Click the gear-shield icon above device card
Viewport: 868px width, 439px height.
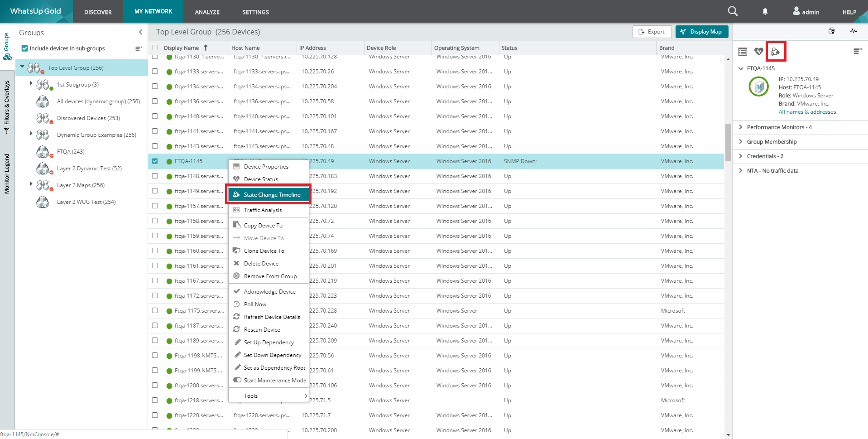pos(832,31)
